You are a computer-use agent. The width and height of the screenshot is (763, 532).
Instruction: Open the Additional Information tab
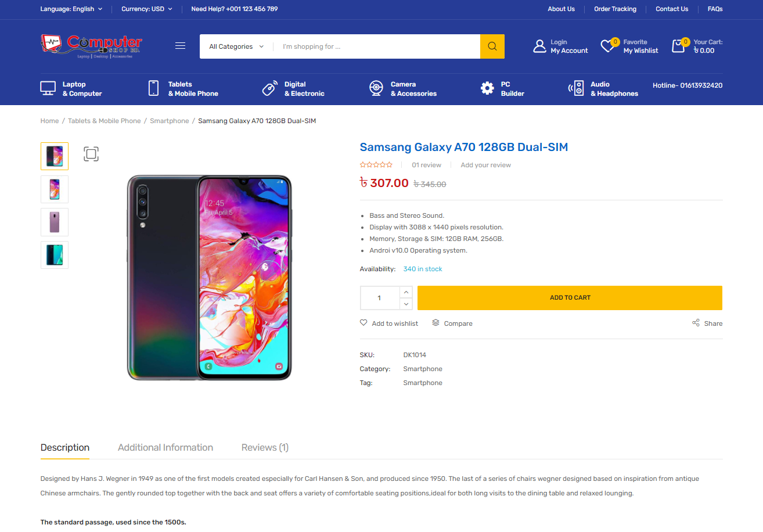click(x=165, y=447)
